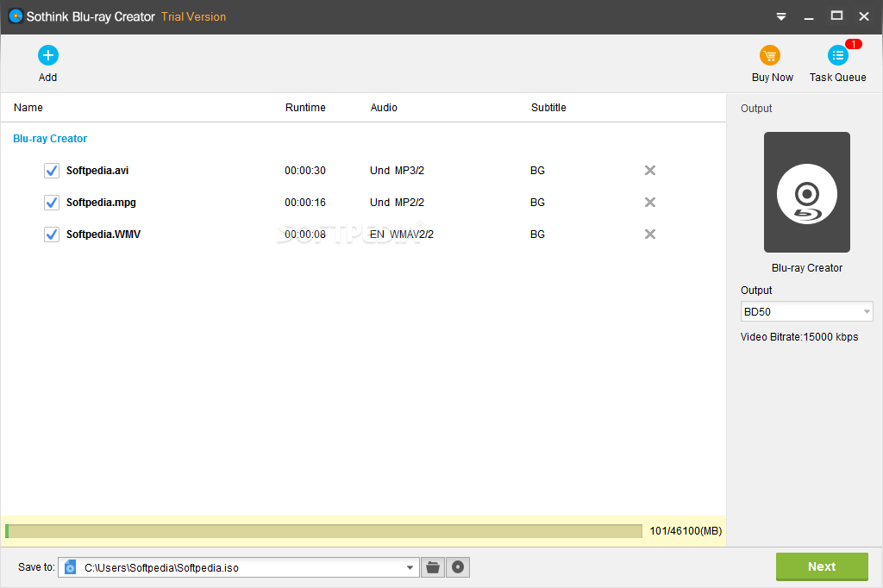Open the title bar dropdown menu arrow
Image resolution: width=883 pixels, height=588 pixels.
pyautogui.click(x=781, y=17)
